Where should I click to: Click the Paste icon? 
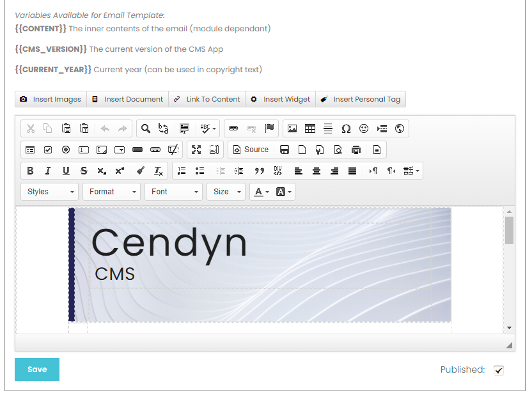(x=66, y=128)
